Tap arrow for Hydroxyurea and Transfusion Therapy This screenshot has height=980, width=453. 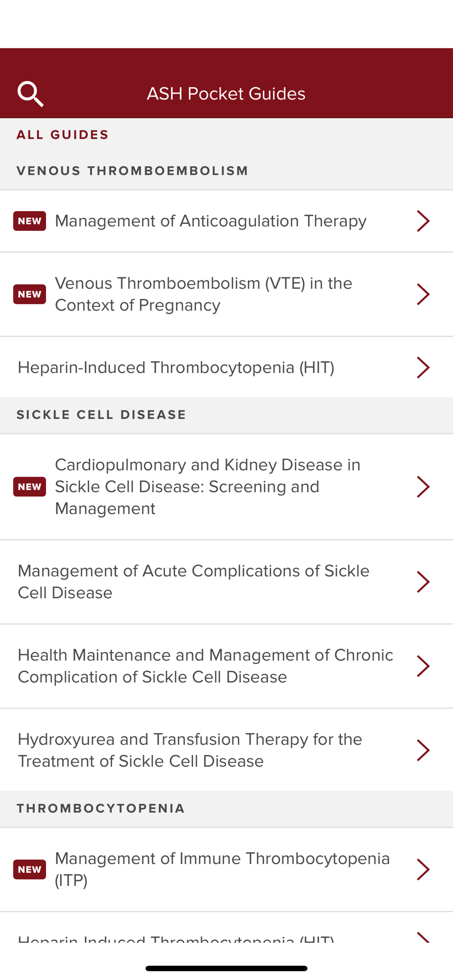point(423,750)
